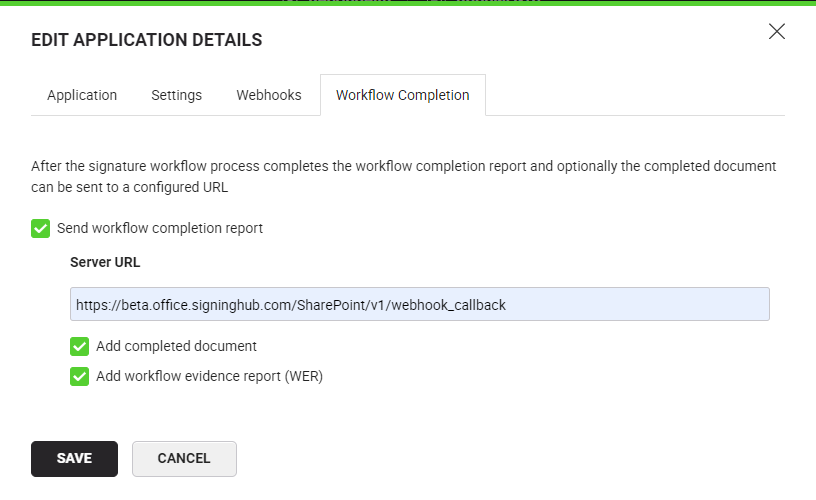Disable the Add completed document checkbox
The width and height of the screenshot is (816, 500).
[x=79, y=346]
